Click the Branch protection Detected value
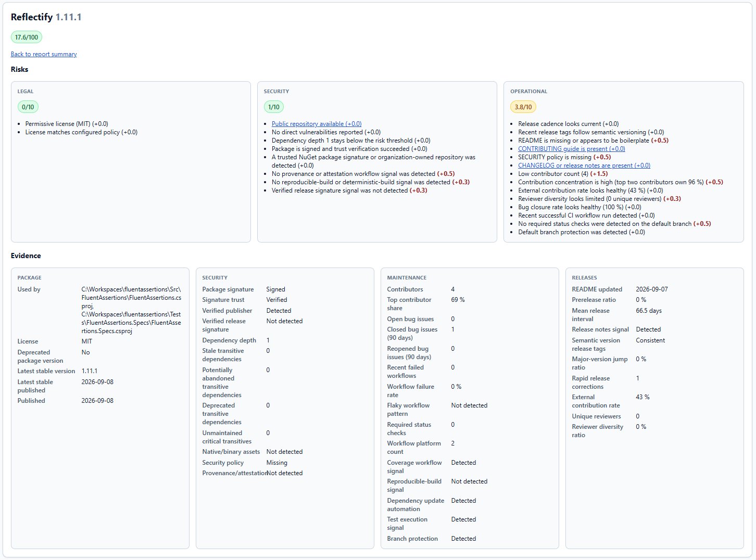 coord(464,539)
